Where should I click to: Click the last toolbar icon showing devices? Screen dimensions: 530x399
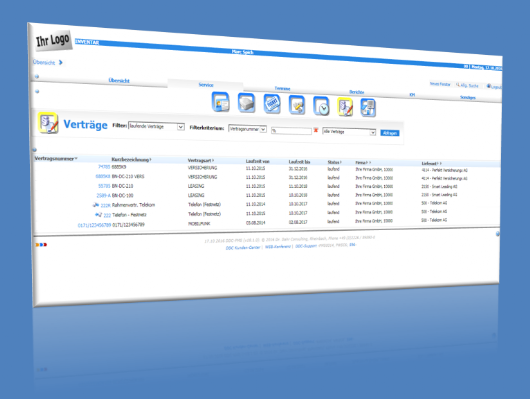coord(368,108)
